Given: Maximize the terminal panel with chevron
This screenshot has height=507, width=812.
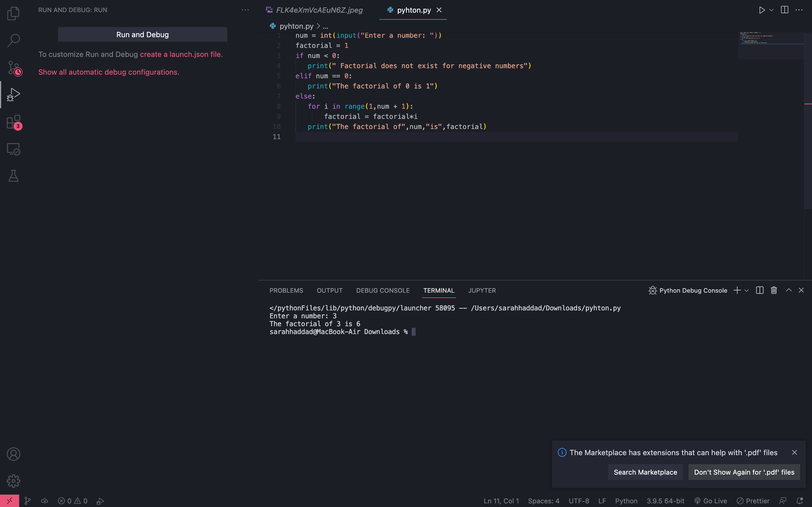Looking at the screenshot, I should (788, 290).
